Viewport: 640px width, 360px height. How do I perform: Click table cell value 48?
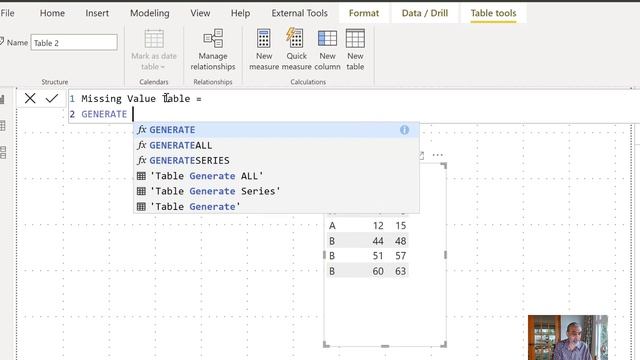tap(400, 241)
